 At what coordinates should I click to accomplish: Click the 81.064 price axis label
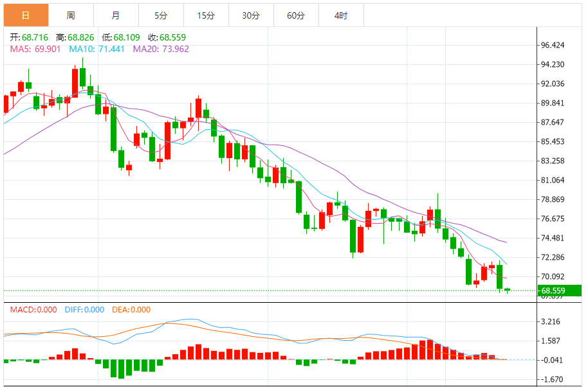(553, 180)
